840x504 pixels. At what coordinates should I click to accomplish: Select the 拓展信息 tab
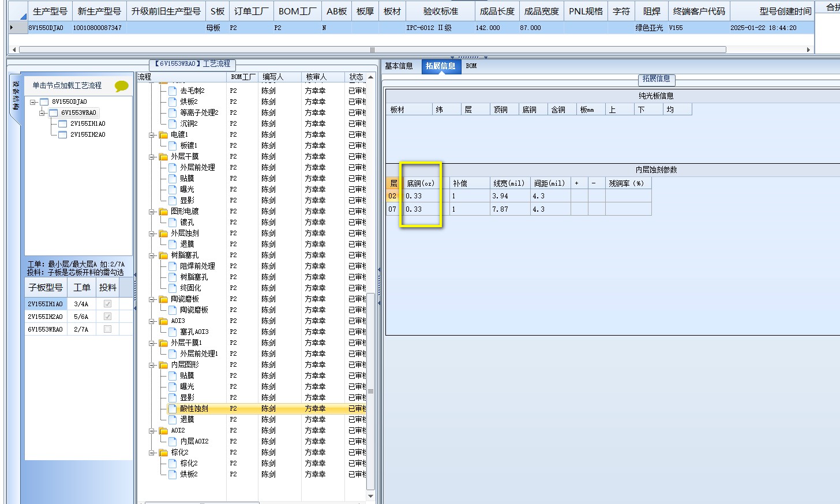pos(441,66)
